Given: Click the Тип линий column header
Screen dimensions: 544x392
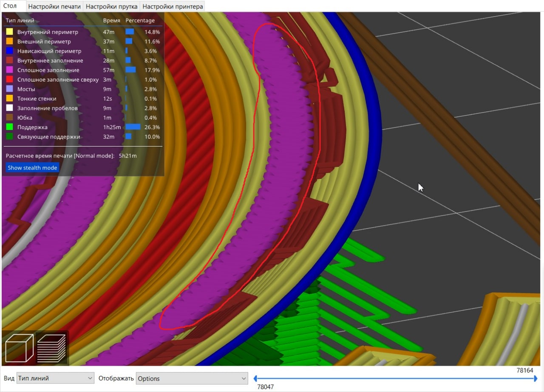Looking at the screenshot, I should pyautogui.click(x=20, y=20).
